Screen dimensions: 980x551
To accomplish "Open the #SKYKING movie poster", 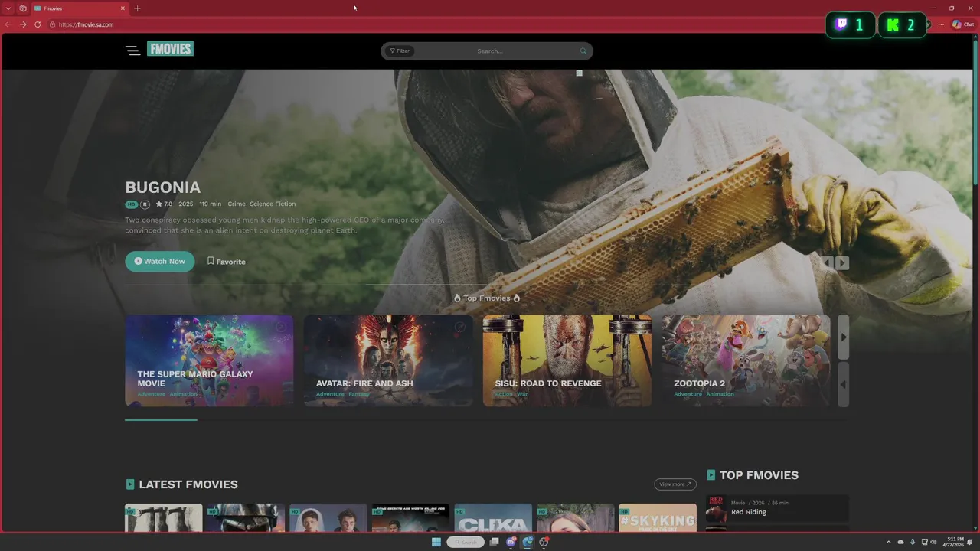I will click(x=658, y=518).
